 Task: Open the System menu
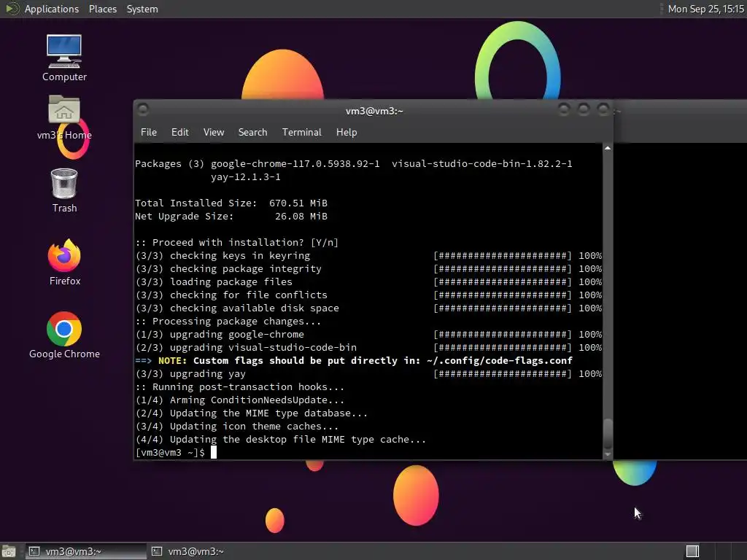pos(142,9)
